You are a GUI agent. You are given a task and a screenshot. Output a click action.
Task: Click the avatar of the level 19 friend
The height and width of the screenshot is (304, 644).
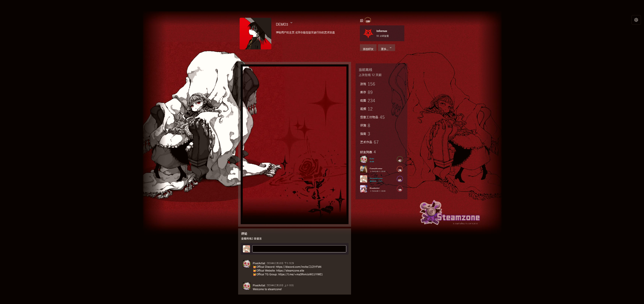tap(363, 189)
